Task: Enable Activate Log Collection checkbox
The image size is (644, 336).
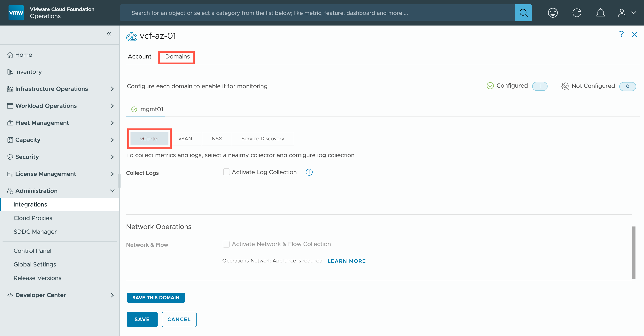Action: coord(226,172)
